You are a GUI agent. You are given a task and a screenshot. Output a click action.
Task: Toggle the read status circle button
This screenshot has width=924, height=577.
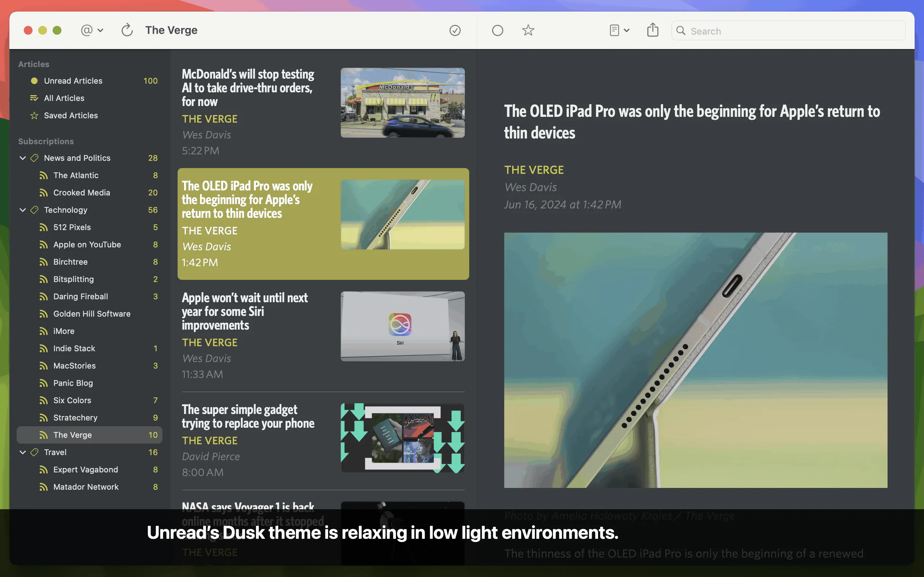tap(497, 30)
